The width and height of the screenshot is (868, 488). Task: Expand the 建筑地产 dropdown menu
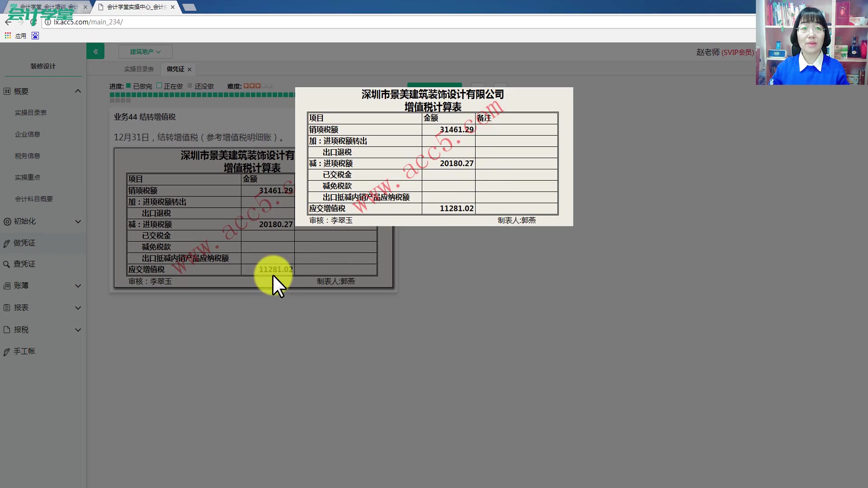(146, 52)
